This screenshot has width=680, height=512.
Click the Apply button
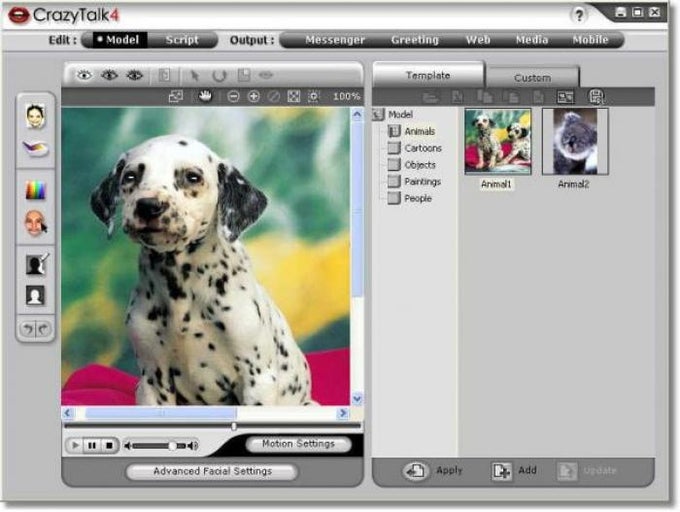tap(433, 471)
